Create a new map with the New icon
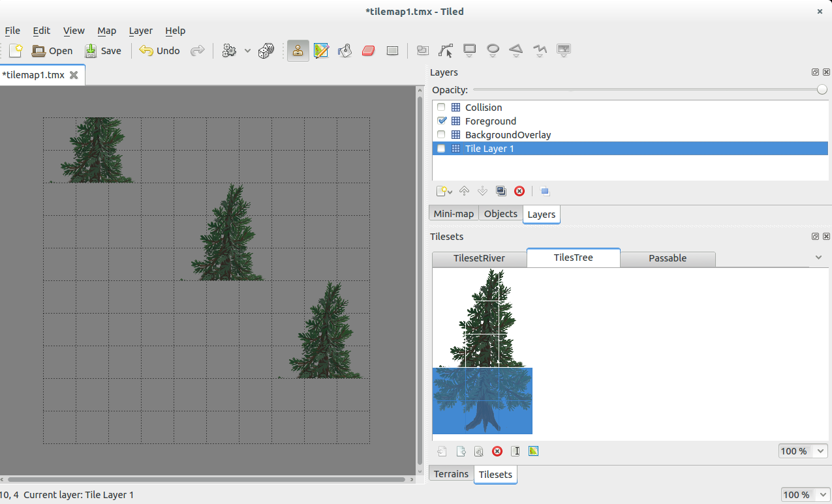 pyautogui.click(x=16, y=50)
